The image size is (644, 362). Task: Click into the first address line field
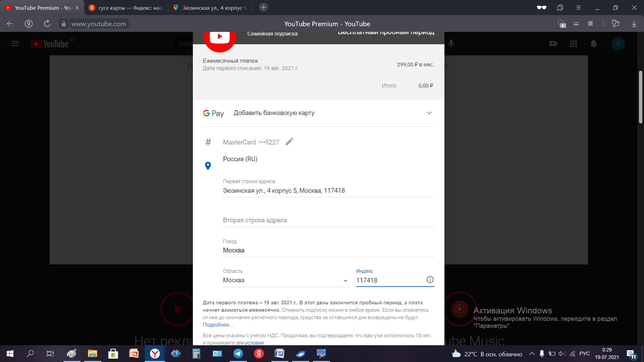329,191
